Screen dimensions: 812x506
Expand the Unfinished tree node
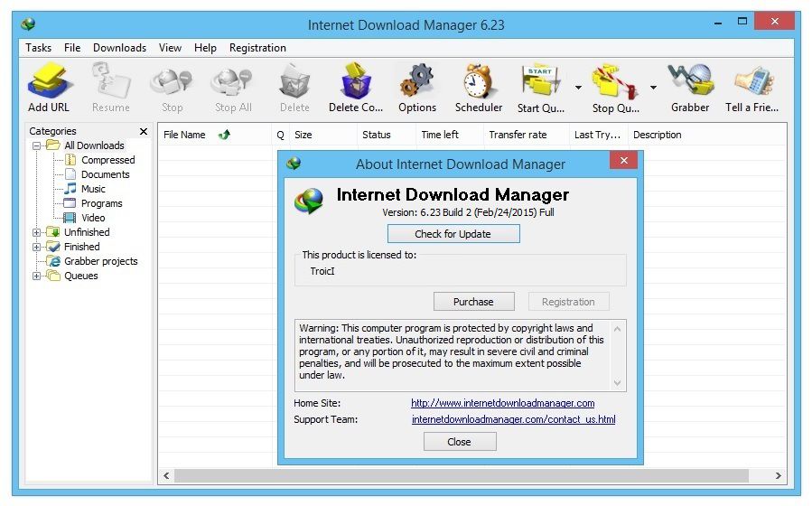tap(36, 233)
